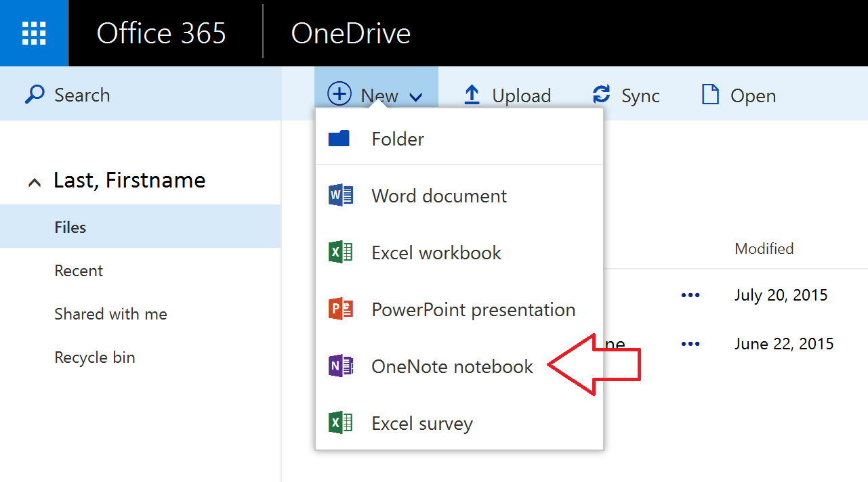The height and width of the screenshot is (482, 868).
Task: Click the Last, Firstname heading
Action: click(129, 180)
